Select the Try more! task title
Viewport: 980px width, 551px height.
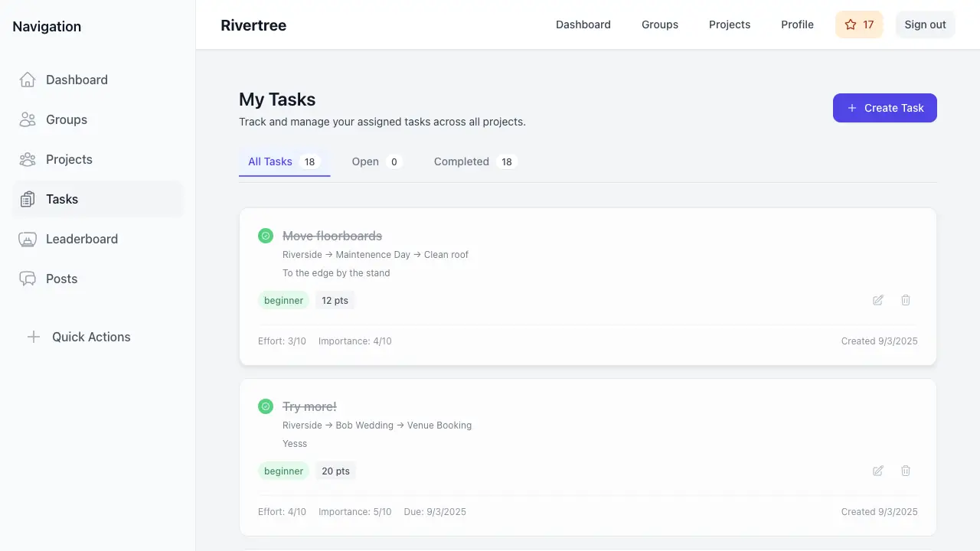pyautogui.click(x=309, y=406)
